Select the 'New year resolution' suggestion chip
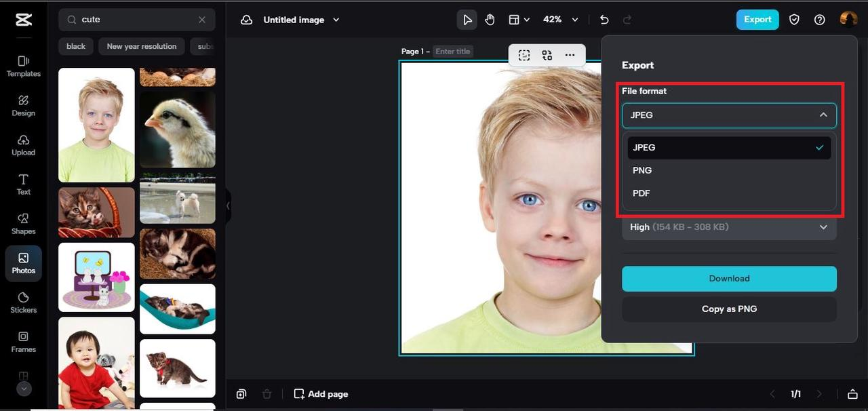The height and width of the screenshot is (411, 868). [142, 46]
